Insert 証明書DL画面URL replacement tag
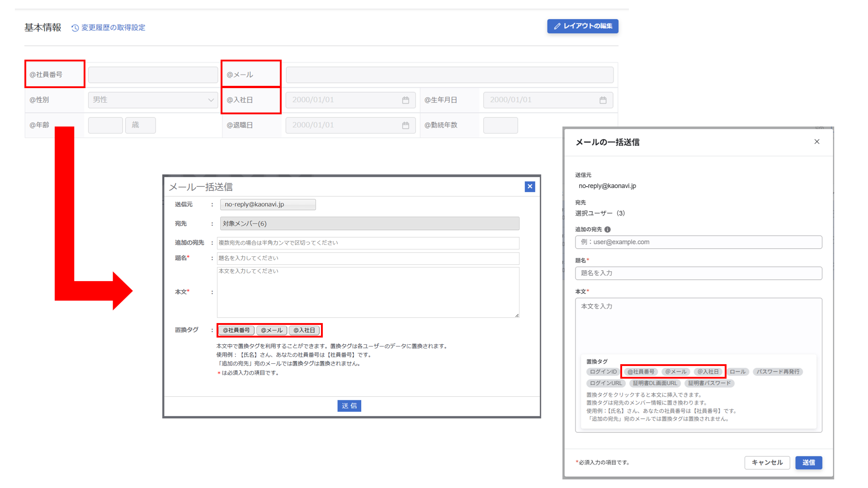Viewport: 868px width, 488px height. [655, 383]
